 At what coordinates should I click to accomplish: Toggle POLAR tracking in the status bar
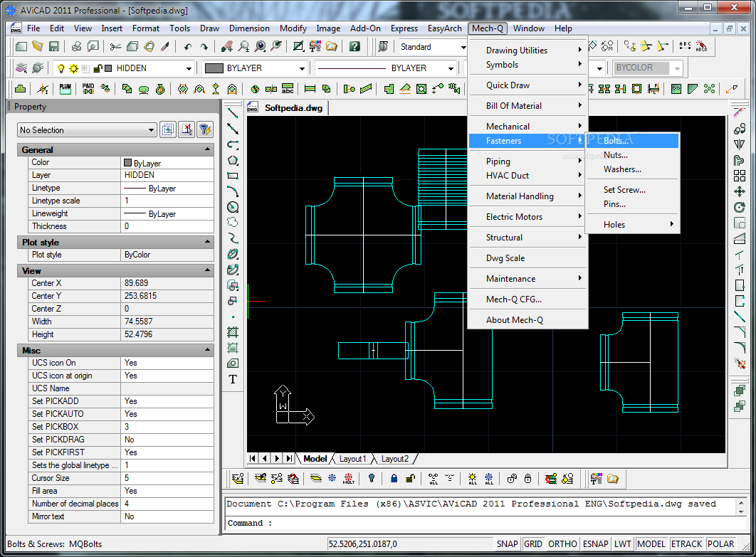click(721, 544)
